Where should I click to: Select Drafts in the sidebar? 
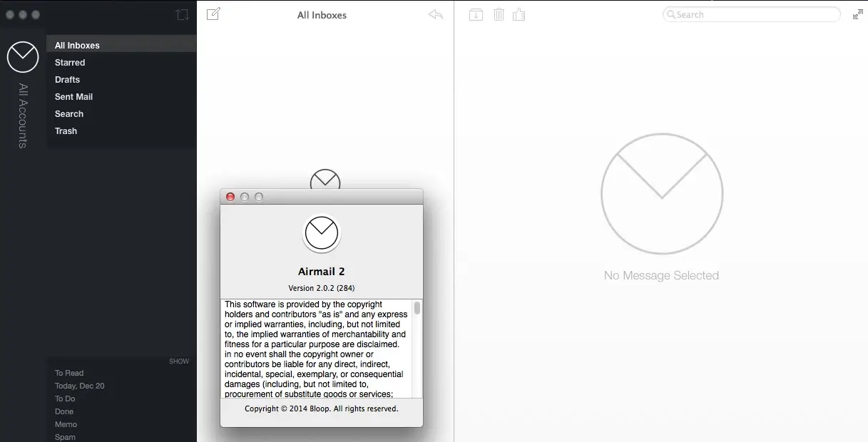(x=121, y=80)
